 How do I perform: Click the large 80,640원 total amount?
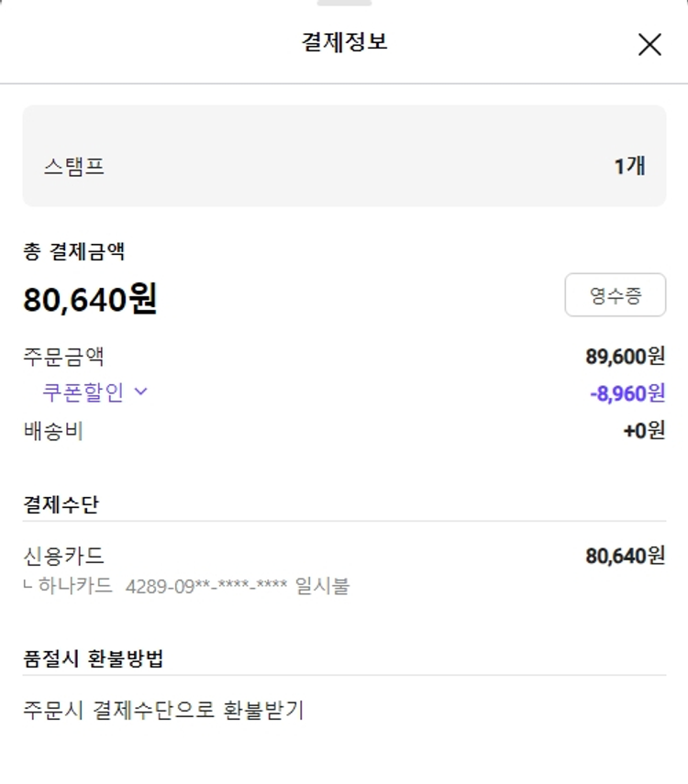tap(90, 299)
